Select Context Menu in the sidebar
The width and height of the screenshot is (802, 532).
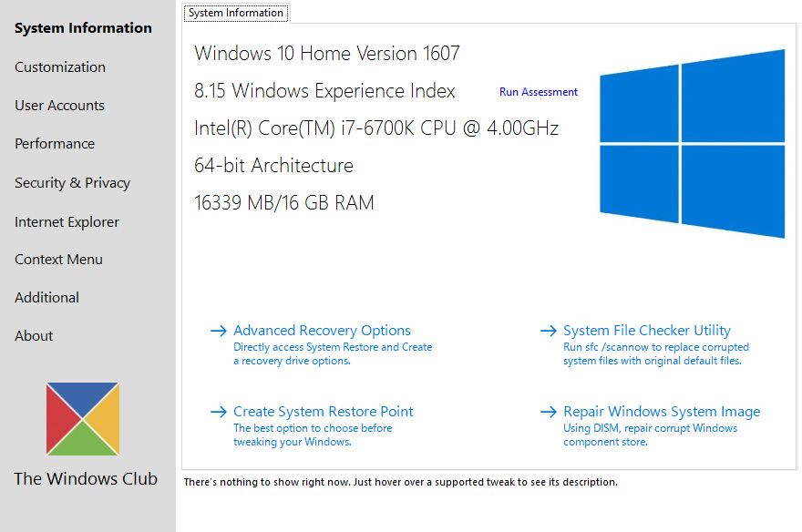(58, 259)
